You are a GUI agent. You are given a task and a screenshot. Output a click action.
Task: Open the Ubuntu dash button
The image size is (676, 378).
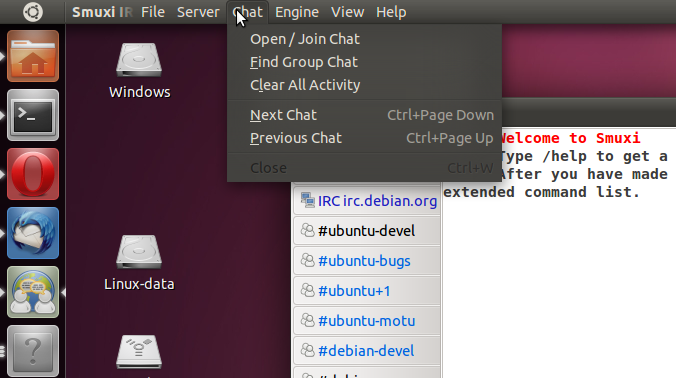tap(33, 12)
